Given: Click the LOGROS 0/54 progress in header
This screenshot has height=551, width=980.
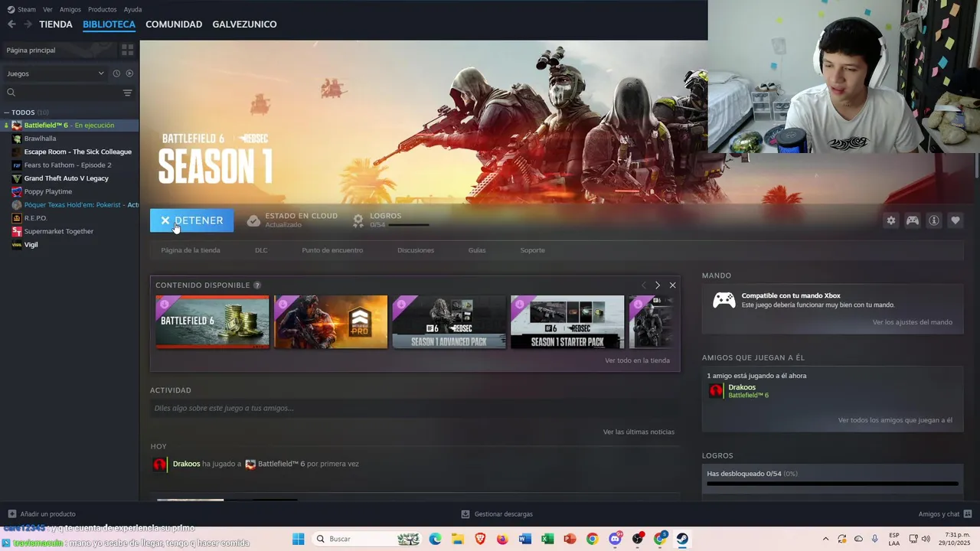Looking at the screenshot, I should pos(390,220).
